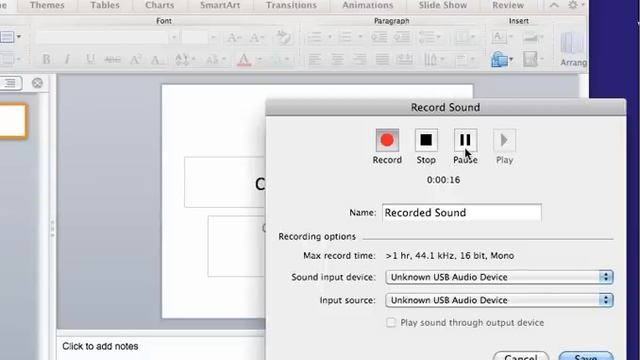The width and height of the screenshot is (640, 360).
Task: Insert a text box
Action: (502, 38)
